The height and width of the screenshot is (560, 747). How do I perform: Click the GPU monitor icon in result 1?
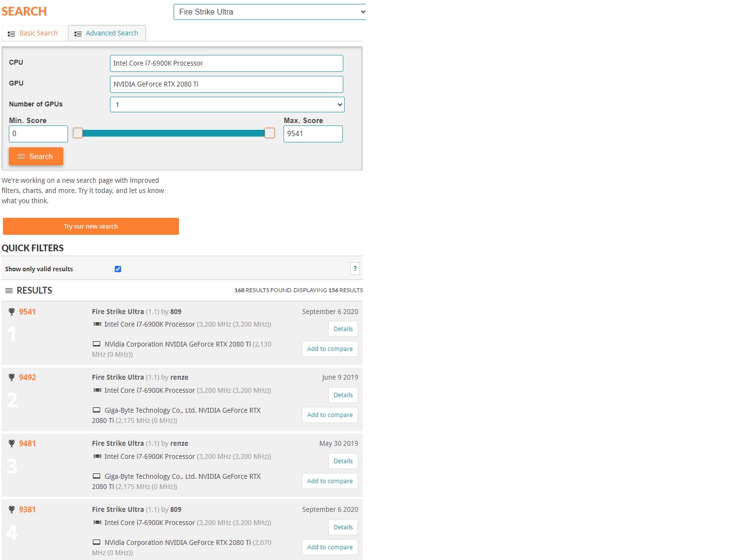coord(97,344)
